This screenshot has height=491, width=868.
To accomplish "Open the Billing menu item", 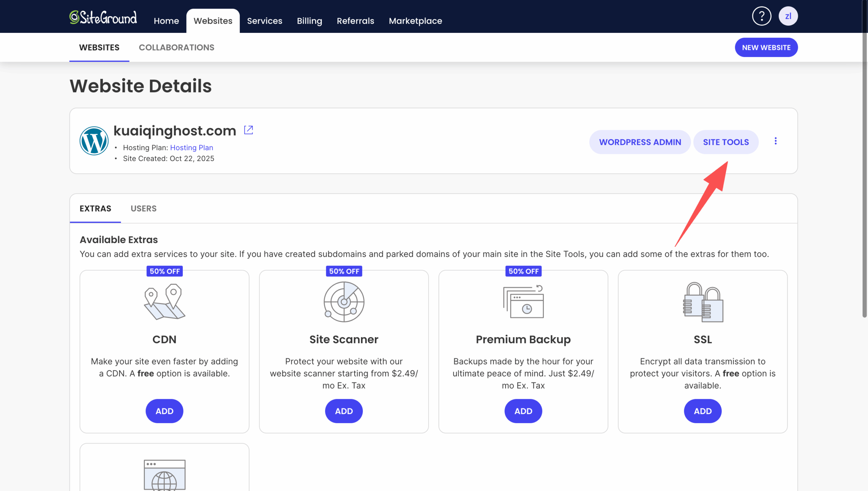I will (309, 21).
